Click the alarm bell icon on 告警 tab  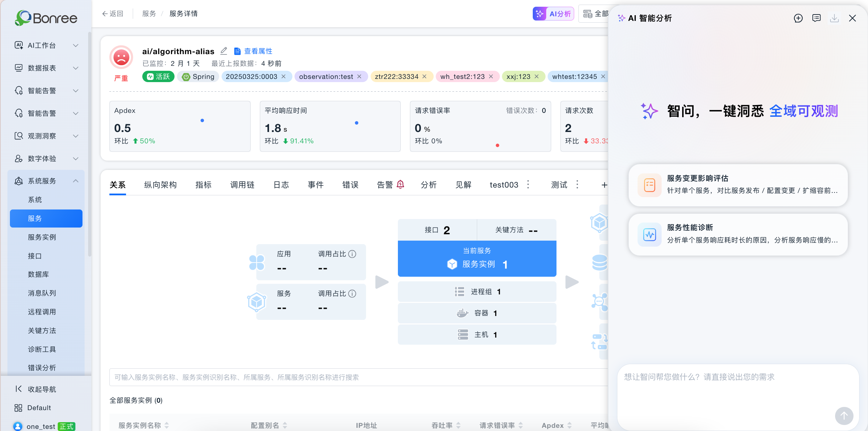pyautogui.click(x=400, y=184)
